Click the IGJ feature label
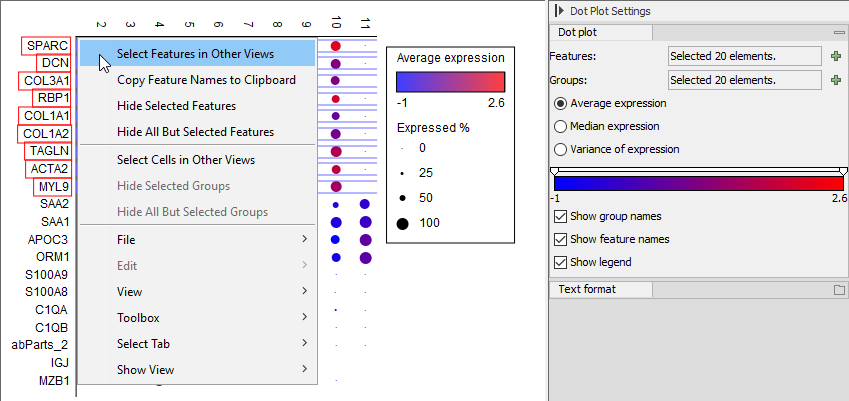This screenshot has height=401, width=849. point(59,362)
